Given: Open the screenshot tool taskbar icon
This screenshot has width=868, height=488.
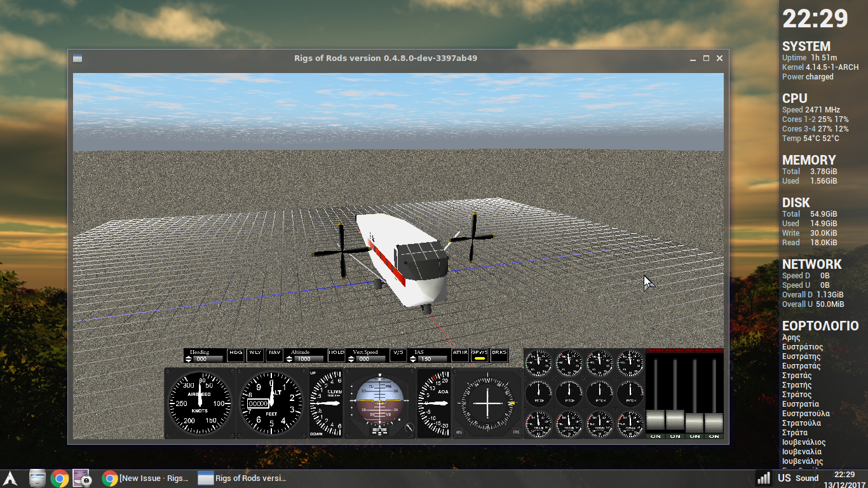Looking at the screenshot, I should (x=83, y=478).
